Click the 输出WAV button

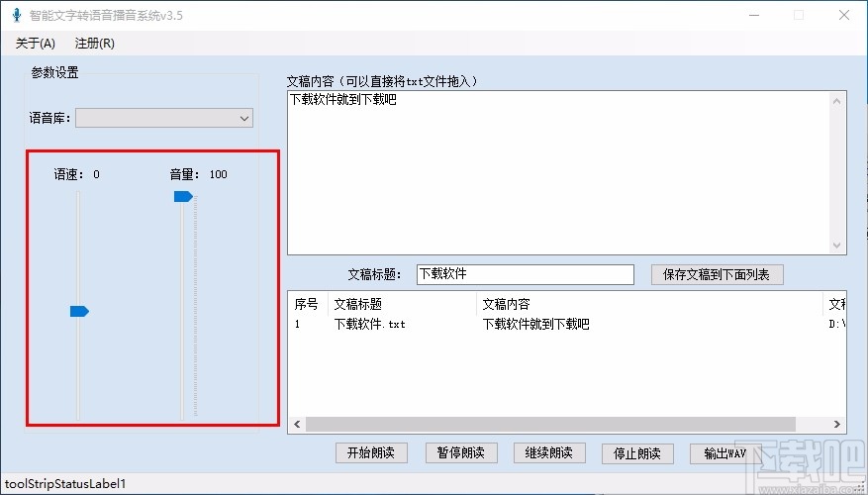pos(725,453)
